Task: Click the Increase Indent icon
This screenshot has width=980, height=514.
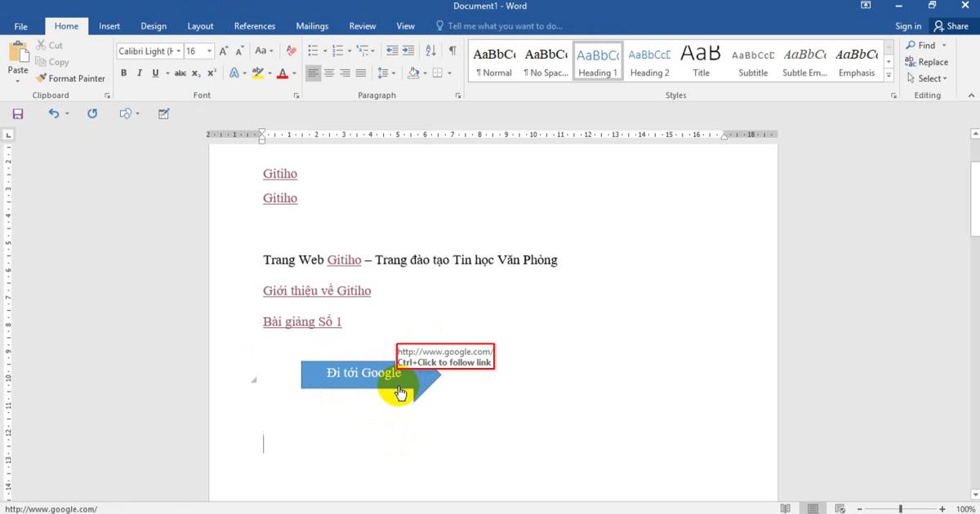Action: 409,51
